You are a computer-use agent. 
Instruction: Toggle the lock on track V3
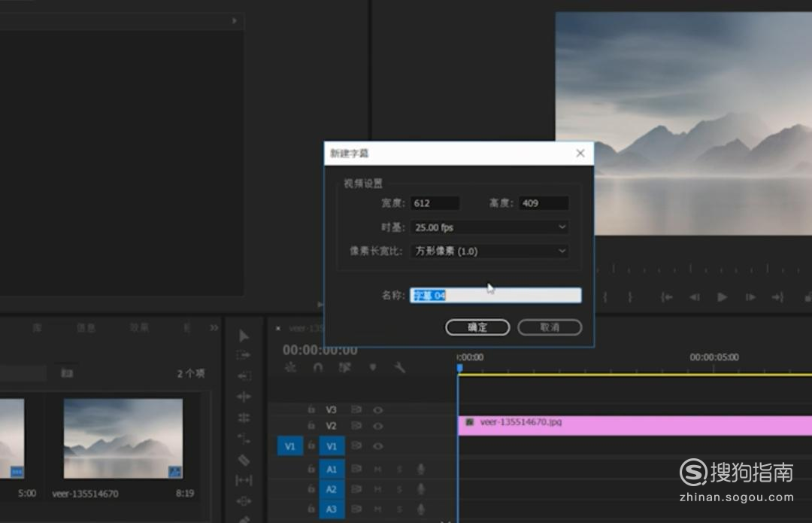(x=311, y=409)
